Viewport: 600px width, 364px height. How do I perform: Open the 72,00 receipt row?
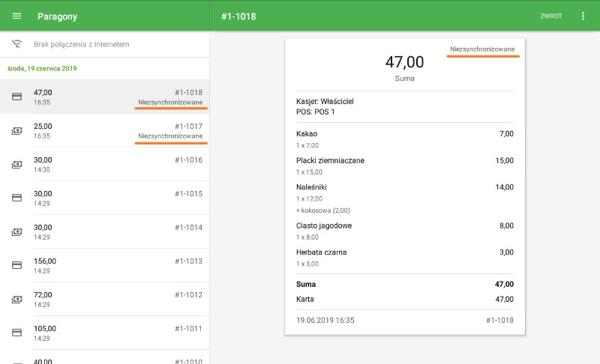pos(105,299)
